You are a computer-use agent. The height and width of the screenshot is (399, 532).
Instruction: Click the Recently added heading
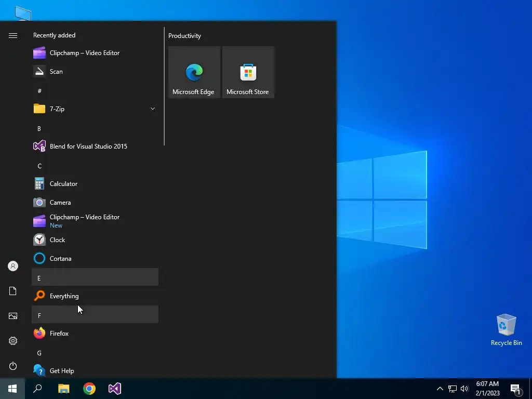point(54,35)
